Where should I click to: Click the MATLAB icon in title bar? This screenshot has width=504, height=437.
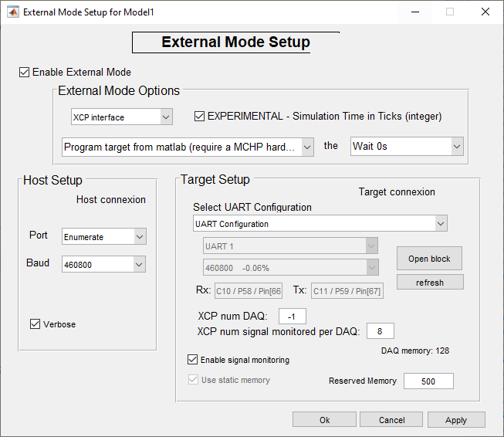[13, 12]
